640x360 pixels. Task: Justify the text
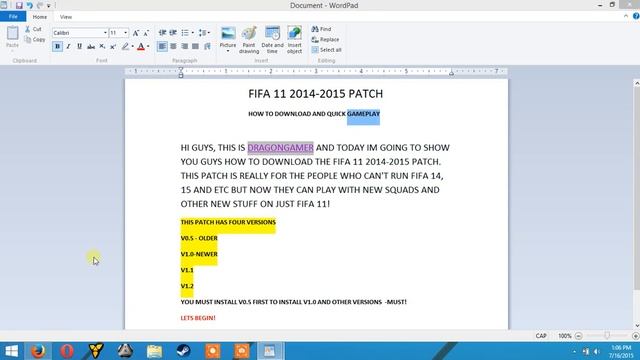(196, 47)
